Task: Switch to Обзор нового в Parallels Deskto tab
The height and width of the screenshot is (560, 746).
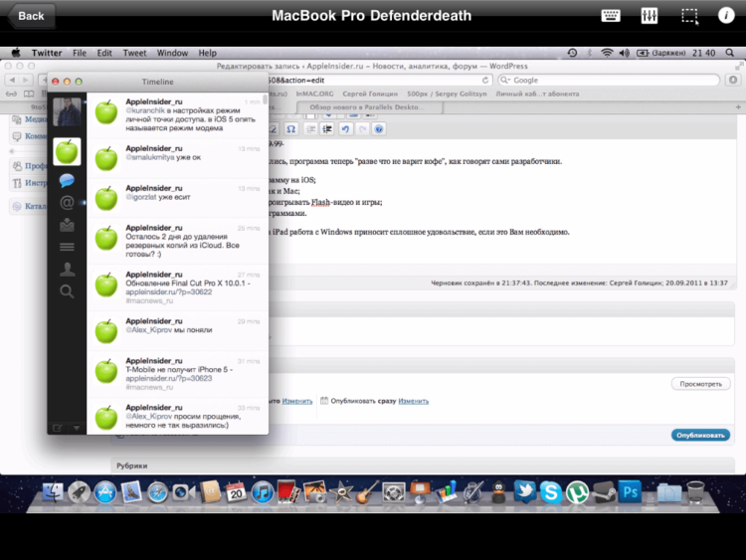Action: coord(369,107)
